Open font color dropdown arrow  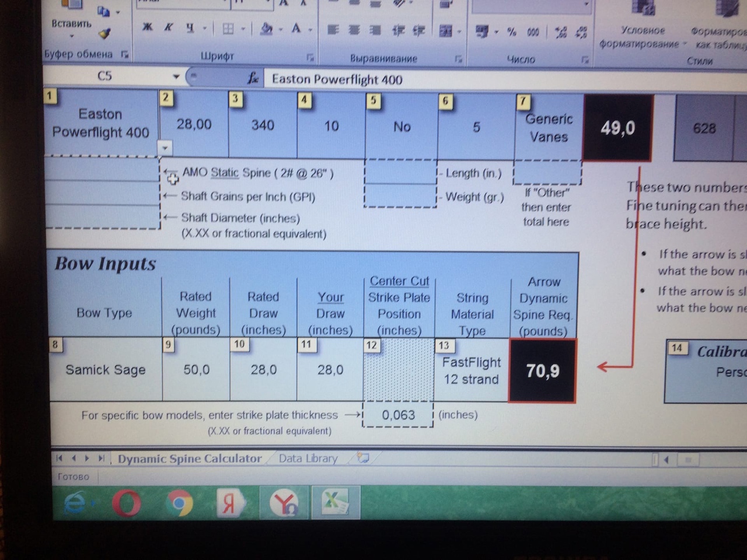(x=310, y=29)
